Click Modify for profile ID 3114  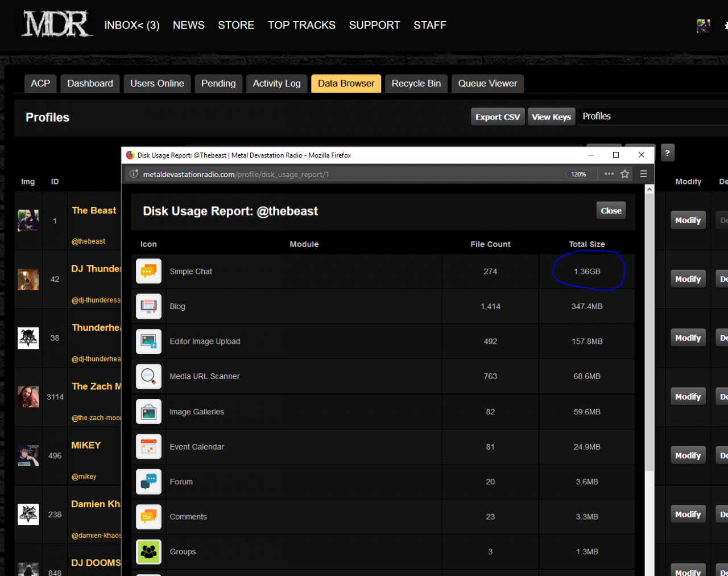click(688, 397)
